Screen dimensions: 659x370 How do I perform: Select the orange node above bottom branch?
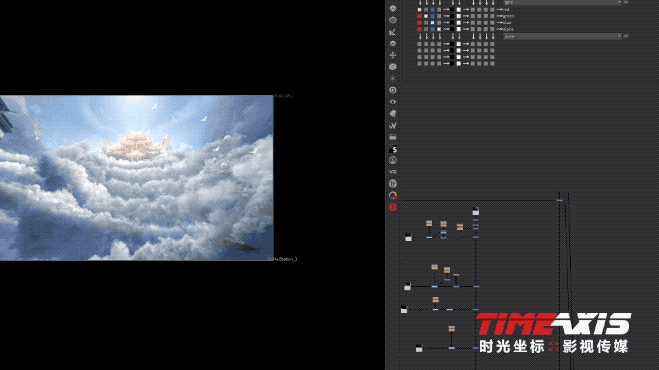click(451, 328)
